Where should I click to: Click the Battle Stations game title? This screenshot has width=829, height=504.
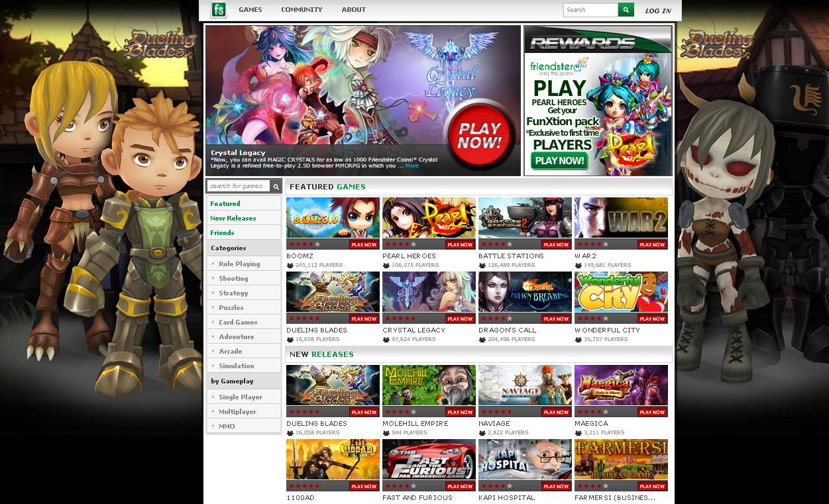pyautogui.click(x=511, y=256)
